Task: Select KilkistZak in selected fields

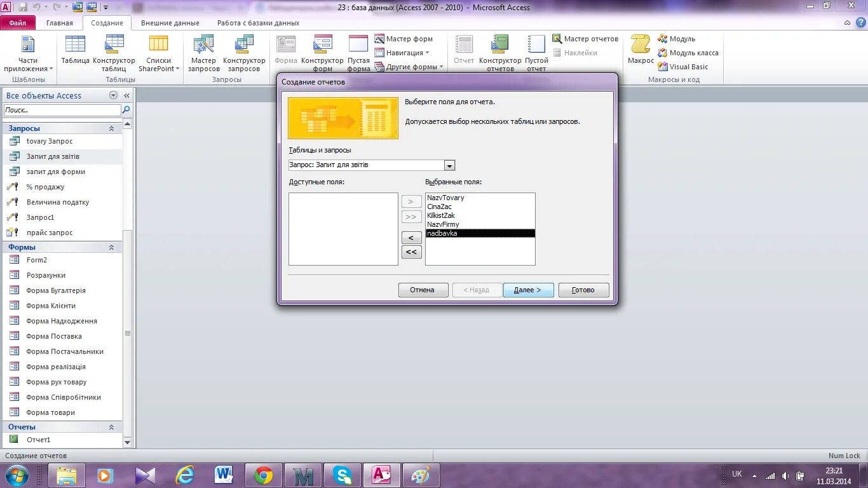Action: click(480, 215)
